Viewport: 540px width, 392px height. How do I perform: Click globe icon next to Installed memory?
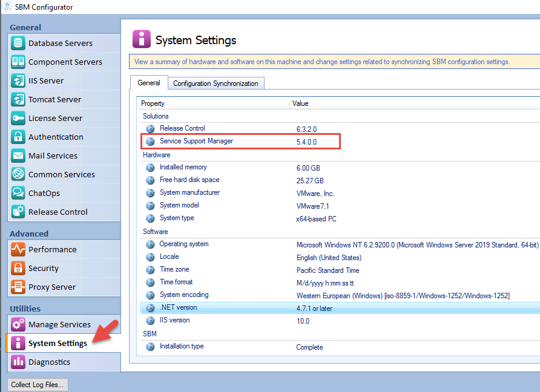coord(150,168)
